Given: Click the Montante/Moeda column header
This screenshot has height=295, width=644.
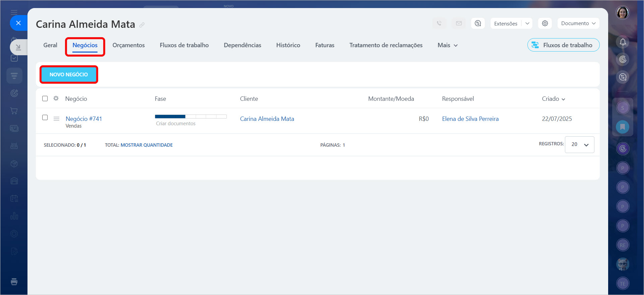Looking at the screenshot, I should (x=391, y=99).
